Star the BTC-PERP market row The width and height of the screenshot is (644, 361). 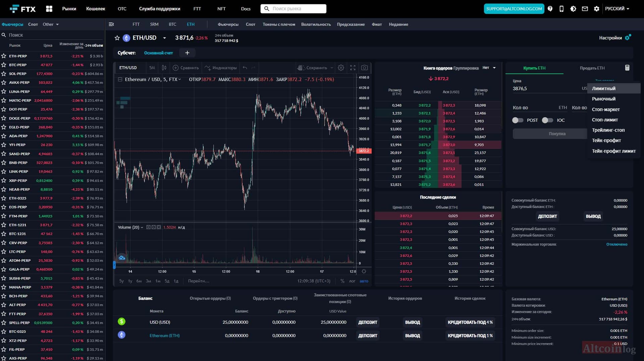(x=4, y=65)
